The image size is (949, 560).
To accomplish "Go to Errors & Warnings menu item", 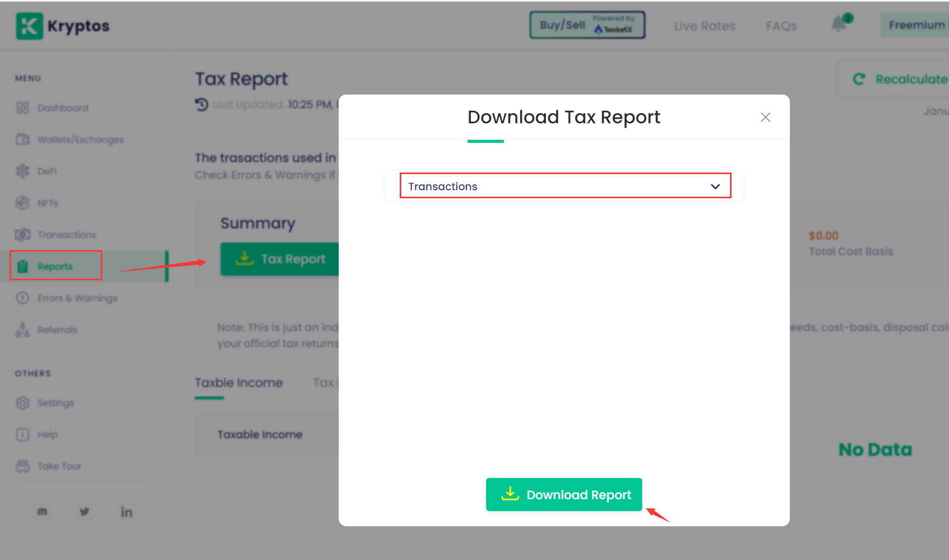I will click(x=77, y=298).
